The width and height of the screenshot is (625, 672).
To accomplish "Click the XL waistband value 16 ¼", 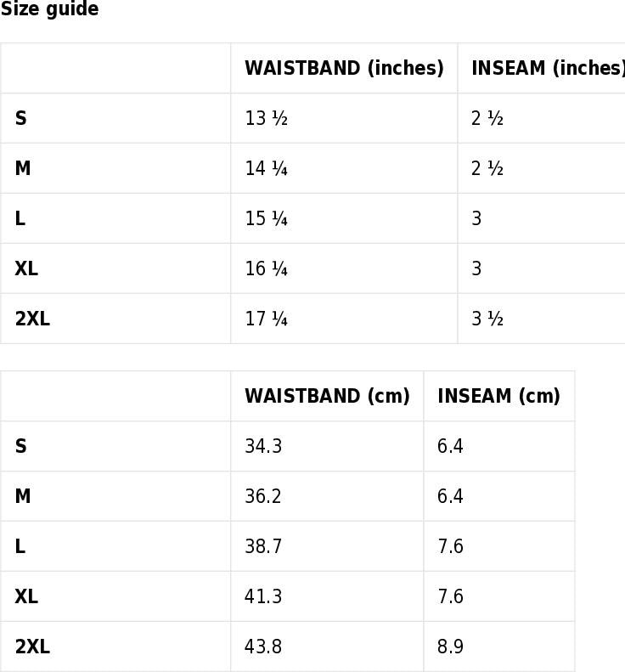I will coord(266,268).
